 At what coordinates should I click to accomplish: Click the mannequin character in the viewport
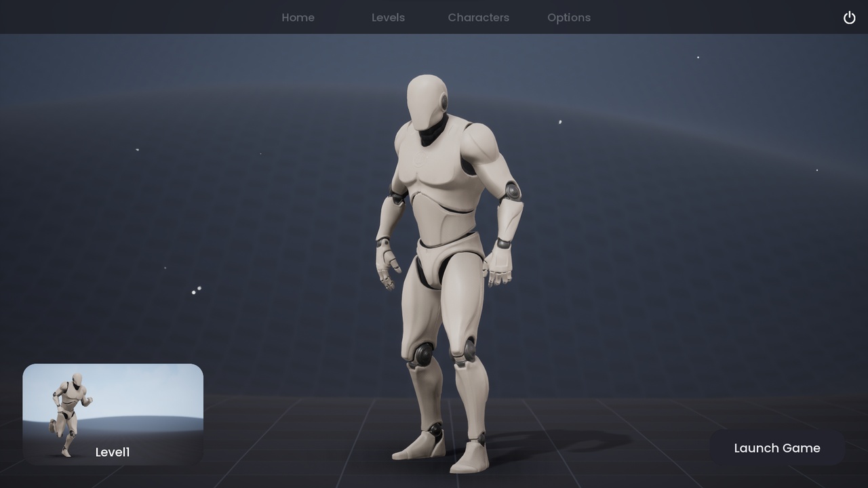449,274
